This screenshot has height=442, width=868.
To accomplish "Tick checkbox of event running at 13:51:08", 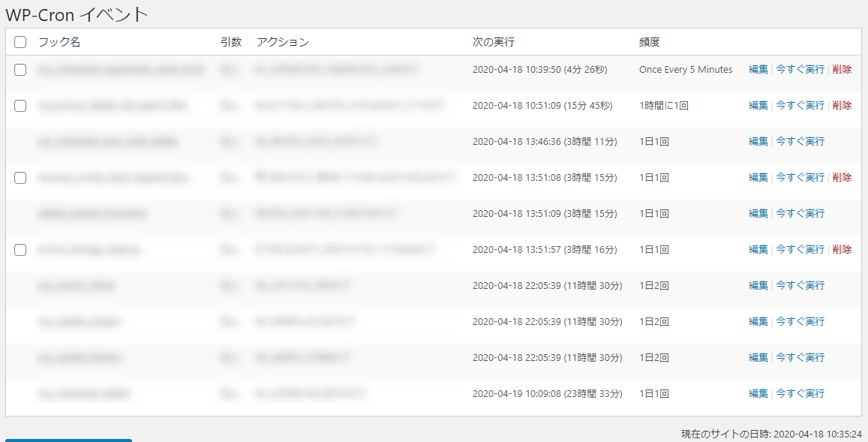I will (x=20, y=178).
